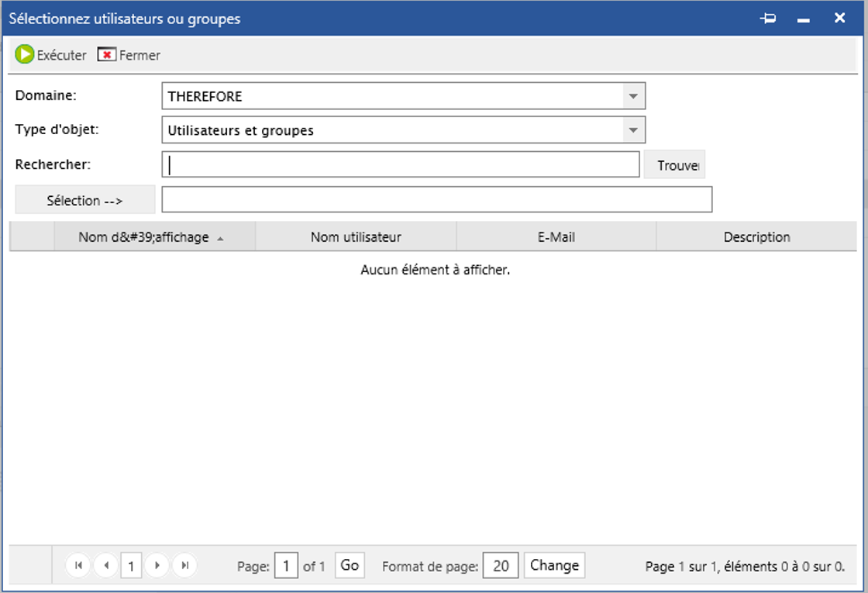Screen dimensions: 868x593
Task: Jump to the first page icon
Action: (x=78, y=565)
